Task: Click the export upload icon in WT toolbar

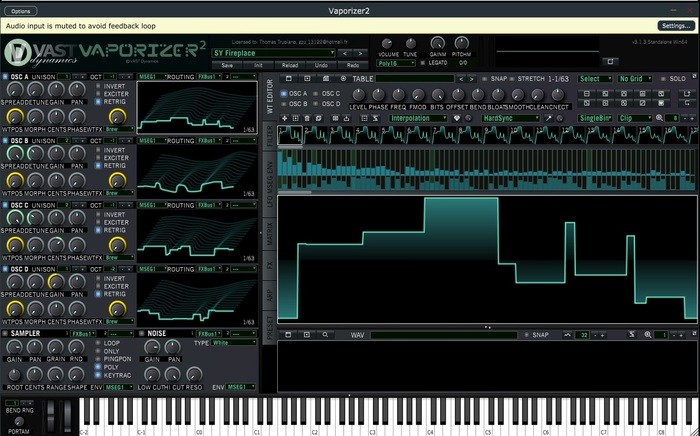Action: (x=346, y=118)
